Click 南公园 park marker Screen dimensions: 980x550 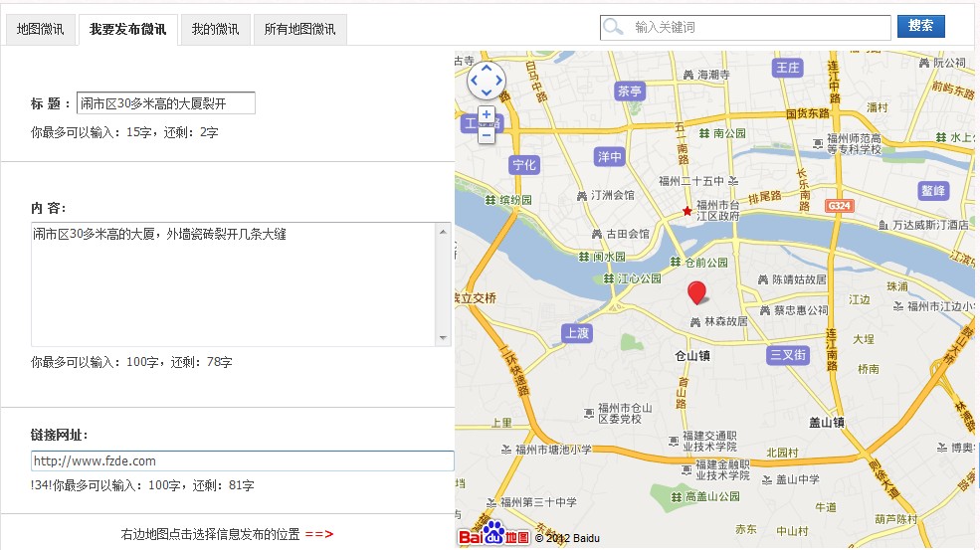point(722,133)
